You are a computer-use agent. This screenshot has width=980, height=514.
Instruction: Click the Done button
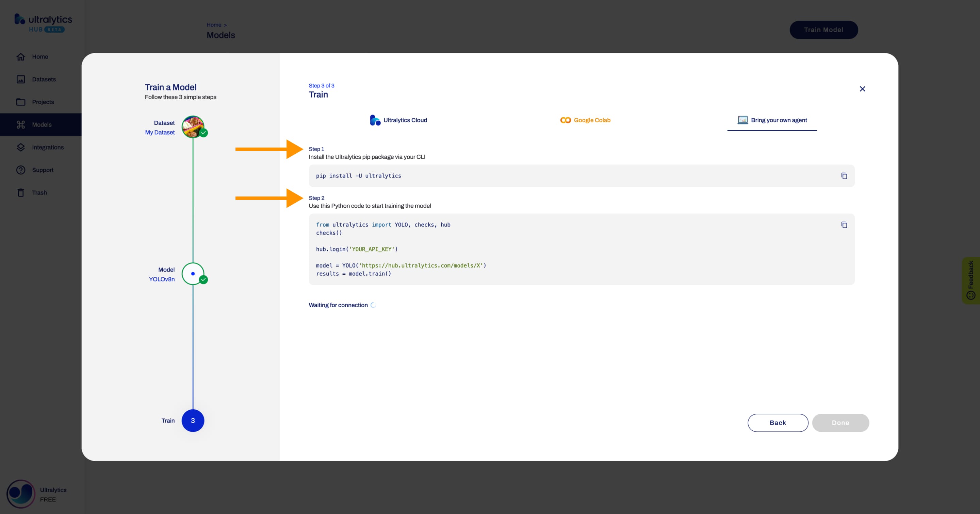pyautogui.click(x=840, y=422)
